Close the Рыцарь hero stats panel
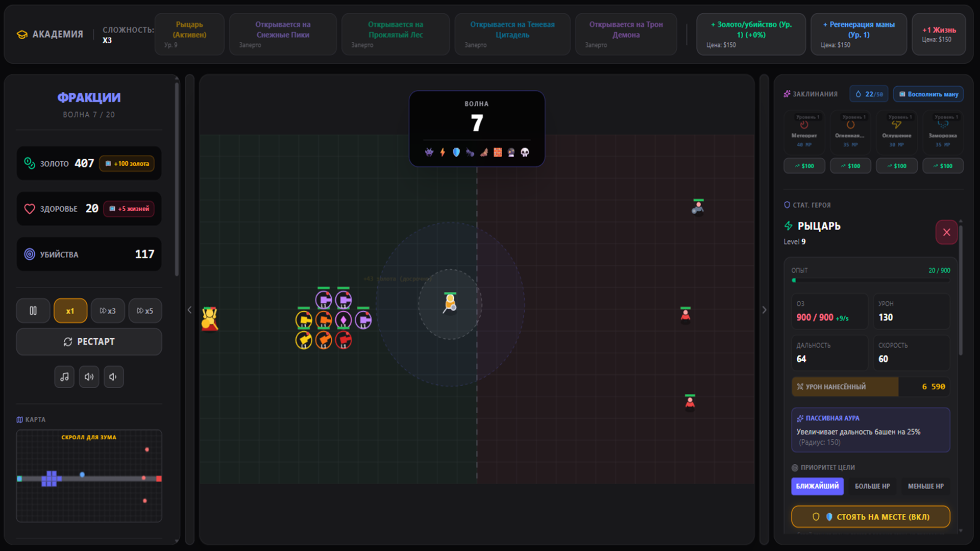The width and height of the screenshot is (980, 551). (946, 232)
